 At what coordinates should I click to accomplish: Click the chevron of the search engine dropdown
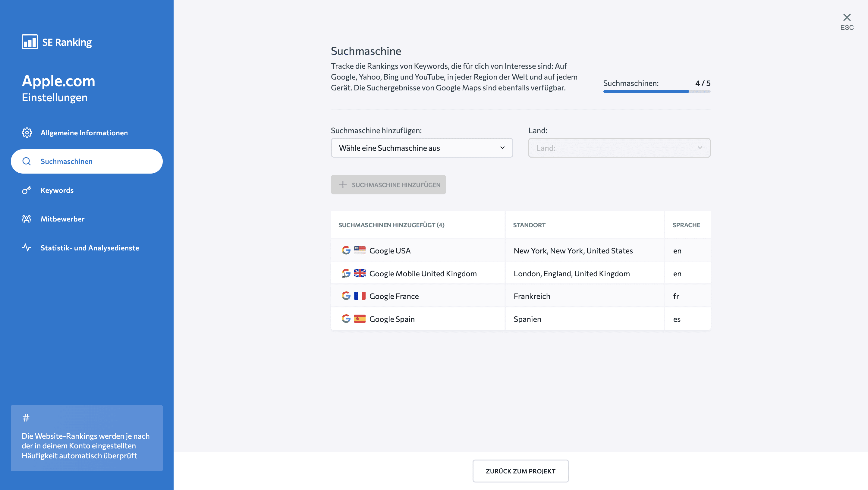tap(502, 148)
